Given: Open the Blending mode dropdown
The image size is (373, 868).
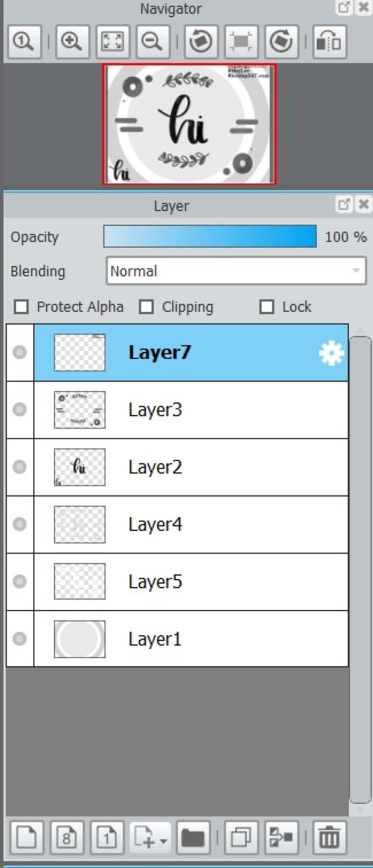Looking at the screenshot, I should pos(236,271).
